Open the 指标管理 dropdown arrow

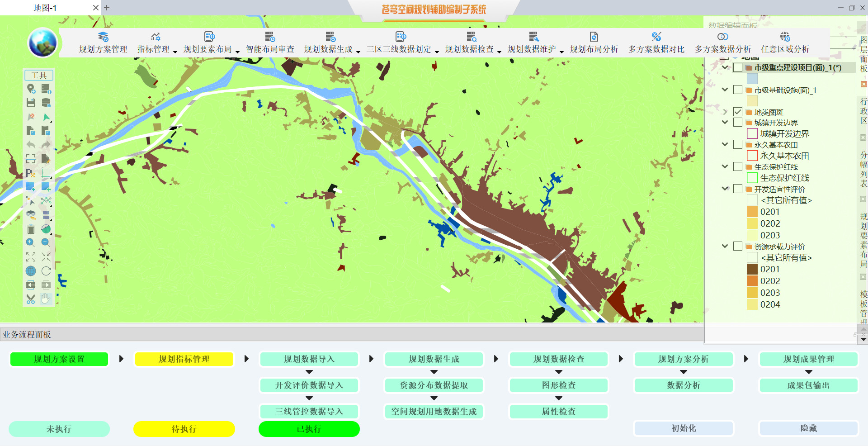tap(175, 52)
